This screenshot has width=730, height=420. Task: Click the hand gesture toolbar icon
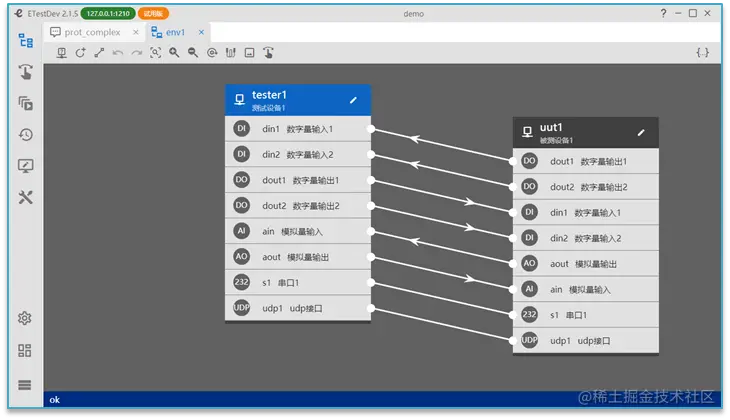point(268,53)
